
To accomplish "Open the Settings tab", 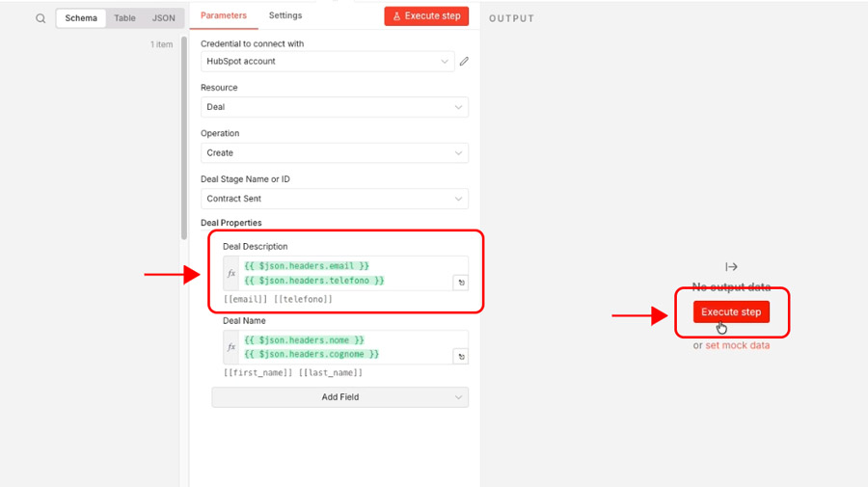I will point(285,15).
